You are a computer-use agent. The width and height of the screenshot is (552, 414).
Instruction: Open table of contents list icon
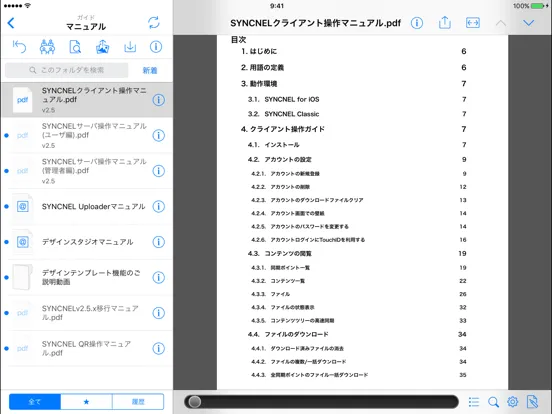pos(474,402)
